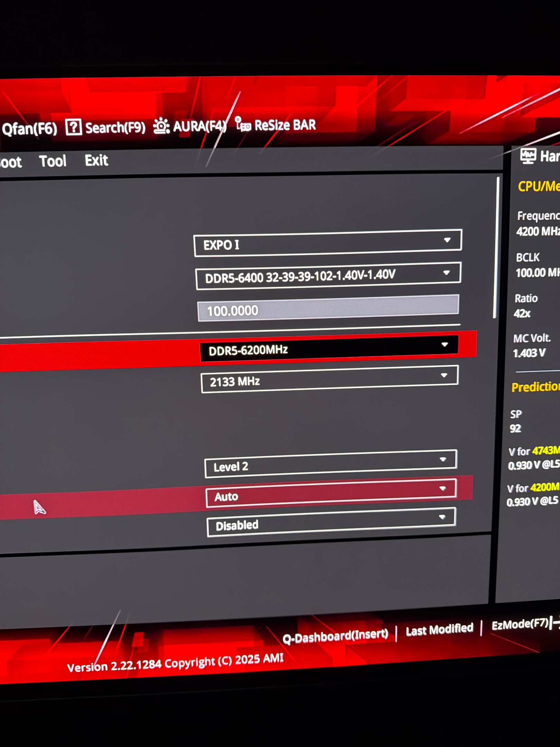This screenshot has width=560, height=747.
Task: Switch to EzMode(F7)
Action: pyautogui.click(x=520, y=624)
